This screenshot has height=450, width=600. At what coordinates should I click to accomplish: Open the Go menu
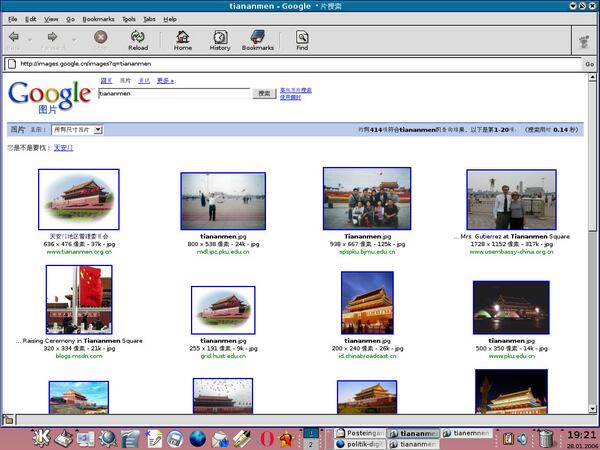(70, 19)
